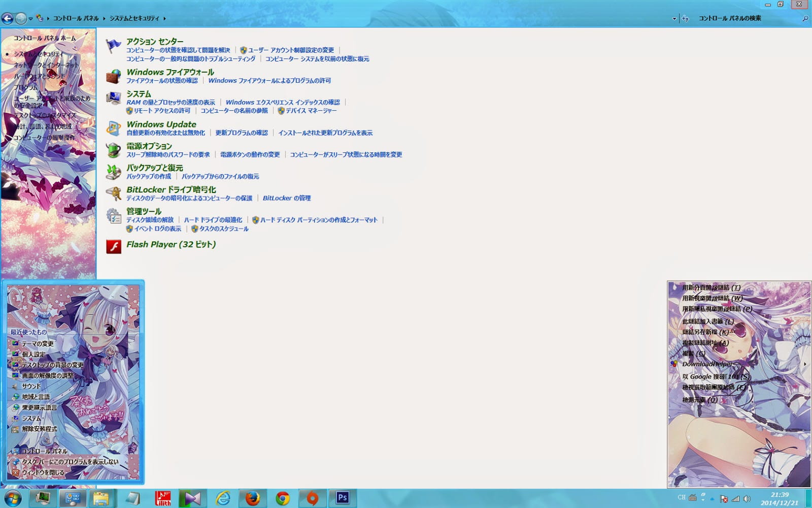Launch KMPlayer from the taskbar
812x508 pixels.
point(192,498)
